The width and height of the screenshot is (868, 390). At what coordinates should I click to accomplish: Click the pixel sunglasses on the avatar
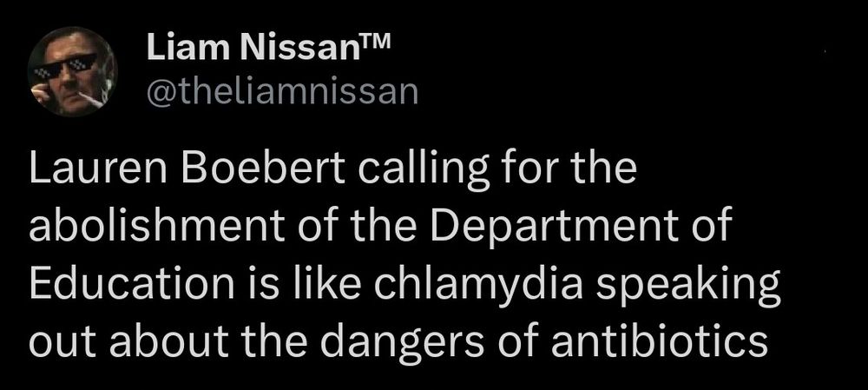(x=67, y=65)
